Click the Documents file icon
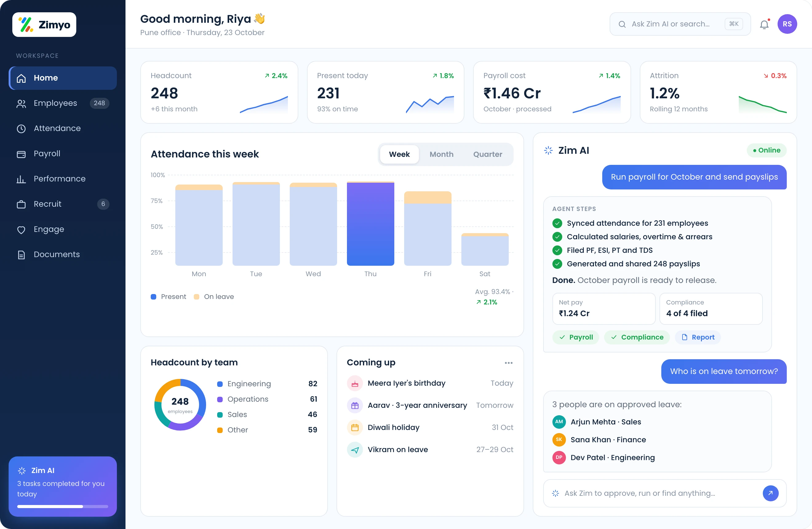 tap(21, 255)
